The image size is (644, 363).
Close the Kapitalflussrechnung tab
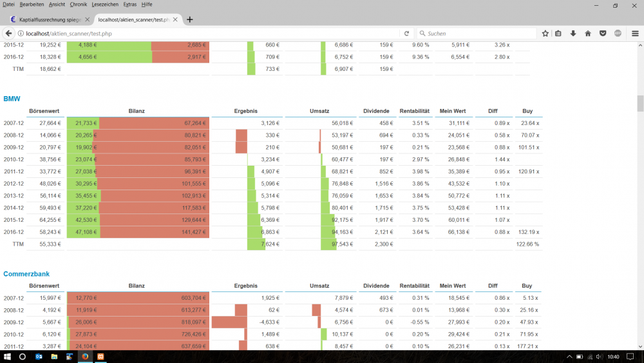(87, 20)
